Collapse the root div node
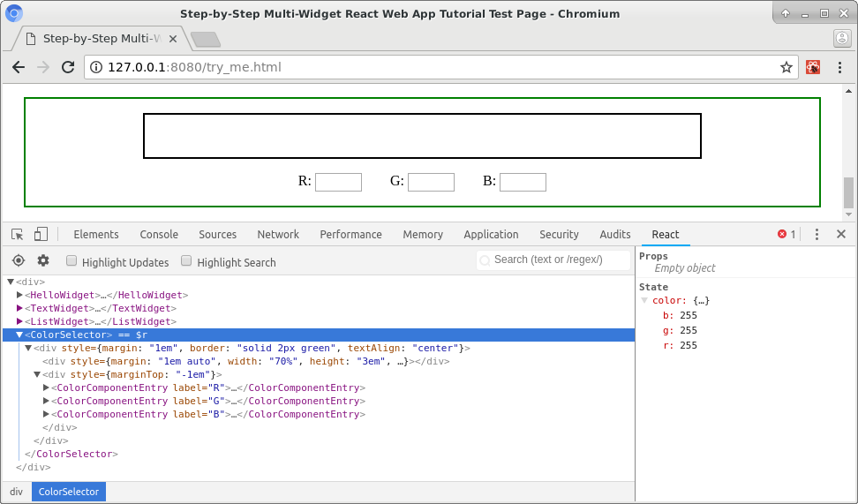Image resolution: width=858 pixels, height=504 pixels. (x=11, y=282)
